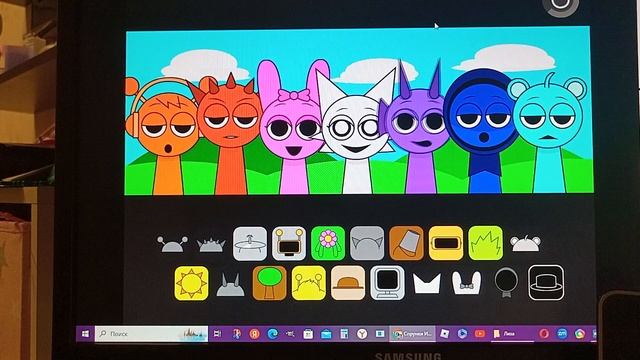The height and width of the screenshot is (360, 640).
Task: Select the tilted bucket icon on brown tile
Action: [406, 243]
